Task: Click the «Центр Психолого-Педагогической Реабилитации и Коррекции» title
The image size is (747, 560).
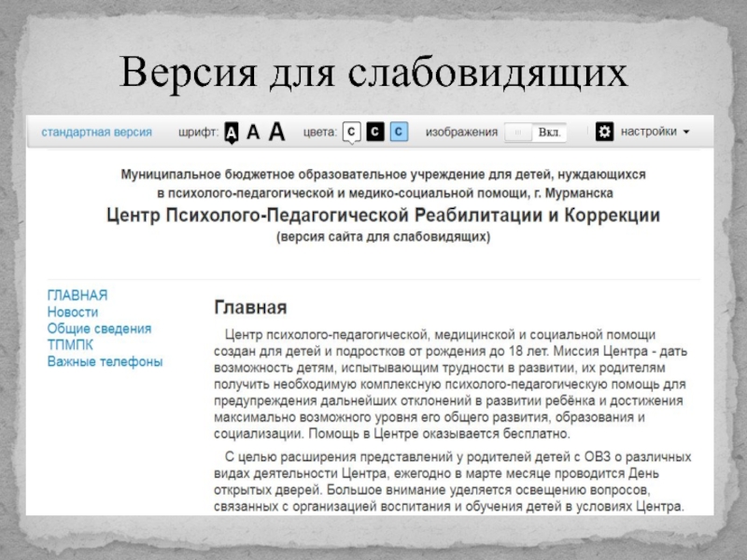Action: pos(383,216)
